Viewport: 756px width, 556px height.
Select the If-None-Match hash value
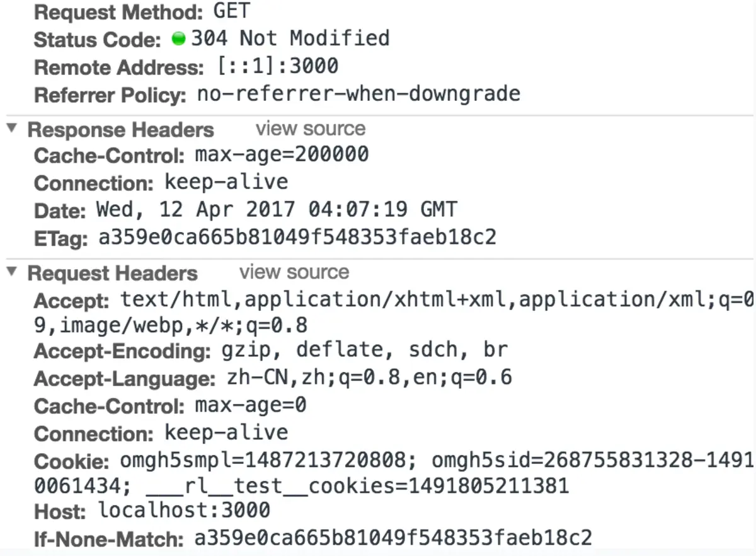tap(393, 538)
